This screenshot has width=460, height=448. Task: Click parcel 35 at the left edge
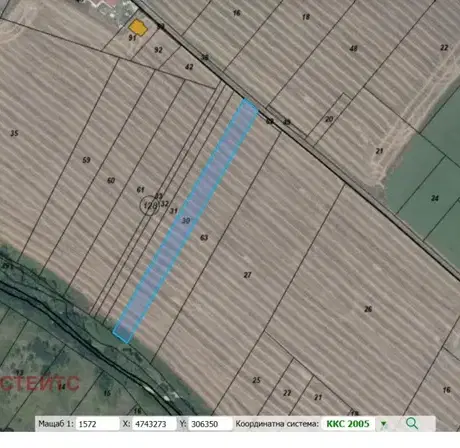tap(14, 133)
